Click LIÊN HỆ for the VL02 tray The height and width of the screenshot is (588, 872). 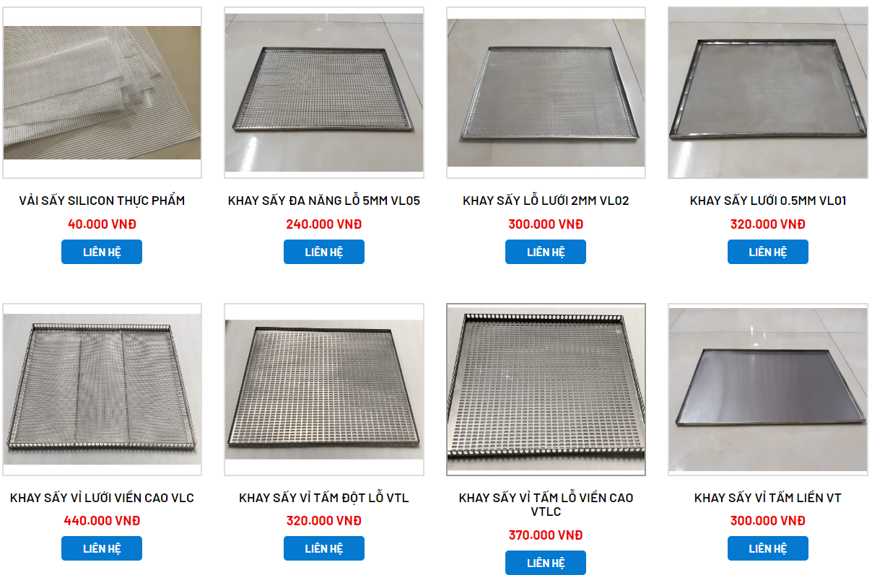tap(546, 252)
